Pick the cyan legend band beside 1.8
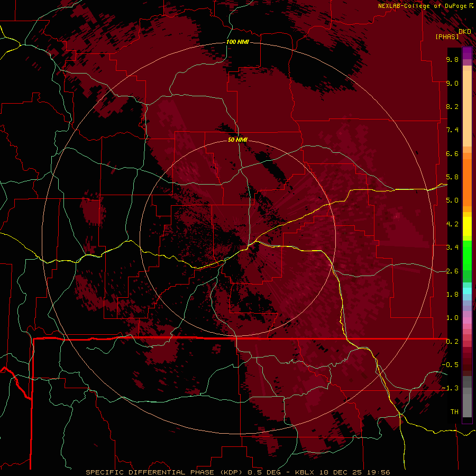Viewport: 476px width, 476px height. 467,291
